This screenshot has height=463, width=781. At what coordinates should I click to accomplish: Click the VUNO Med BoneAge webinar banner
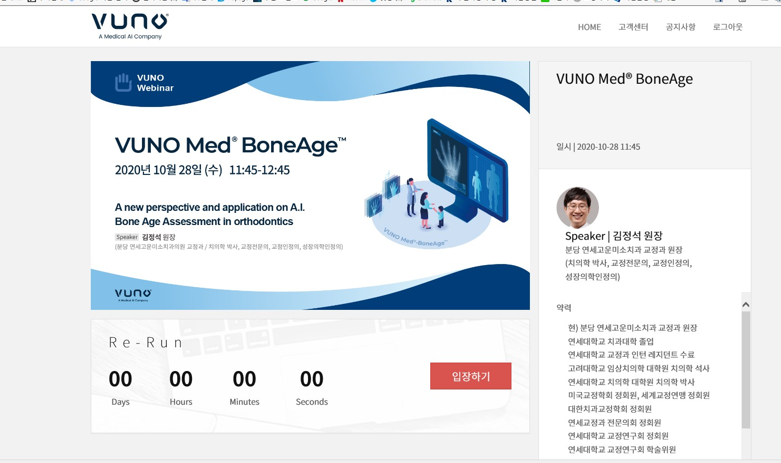click(310, 185)
